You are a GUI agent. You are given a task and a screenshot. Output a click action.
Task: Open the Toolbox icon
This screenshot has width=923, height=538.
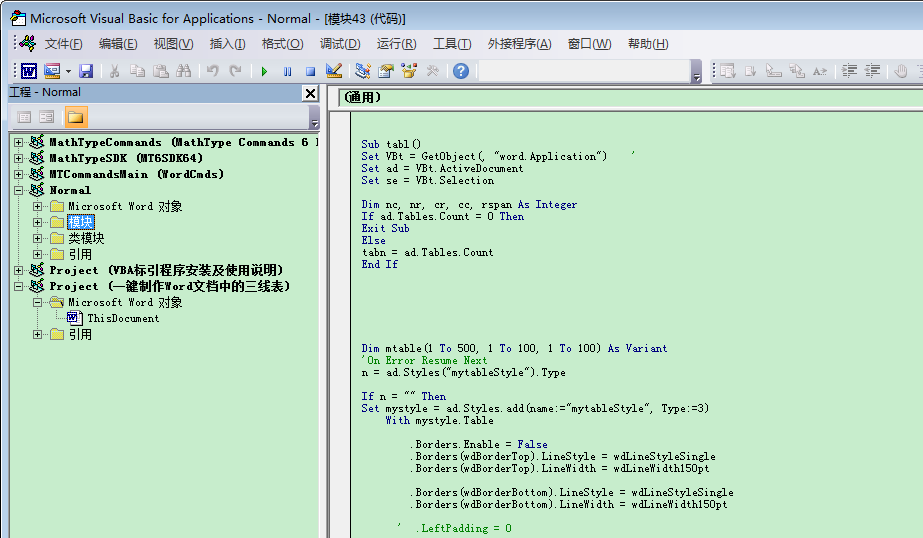(433, 71)
